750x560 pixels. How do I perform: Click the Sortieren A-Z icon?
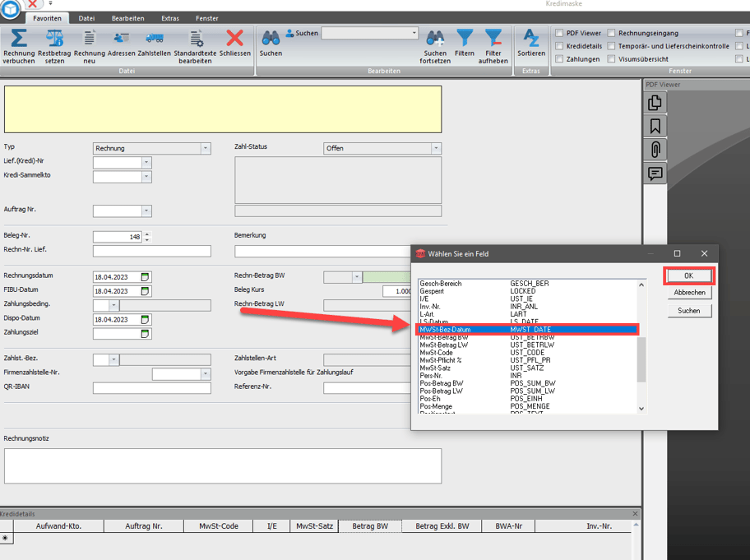pos(531,39)
